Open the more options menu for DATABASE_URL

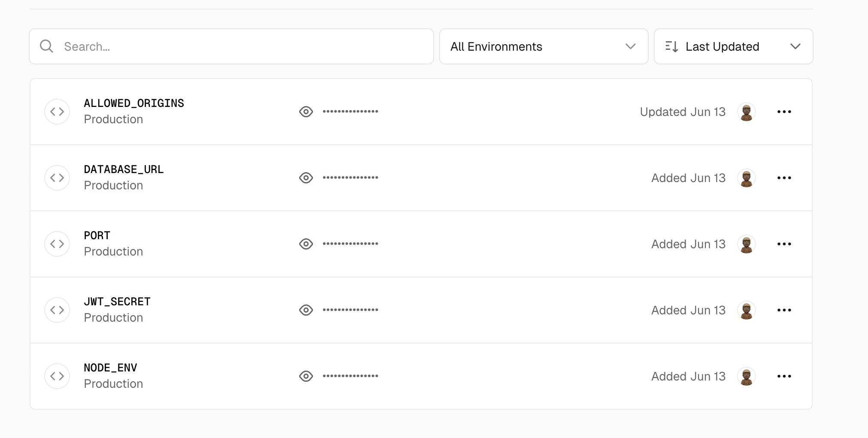(784, 178)
